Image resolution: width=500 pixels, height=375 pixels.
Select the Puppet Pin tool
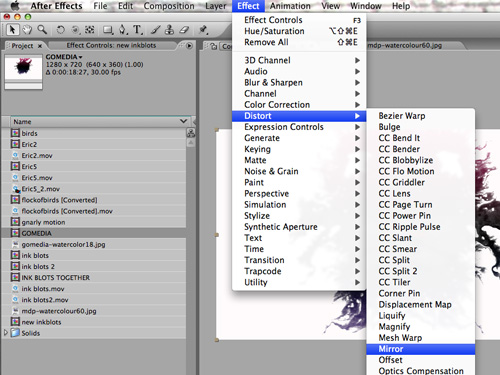click(203, 30)
